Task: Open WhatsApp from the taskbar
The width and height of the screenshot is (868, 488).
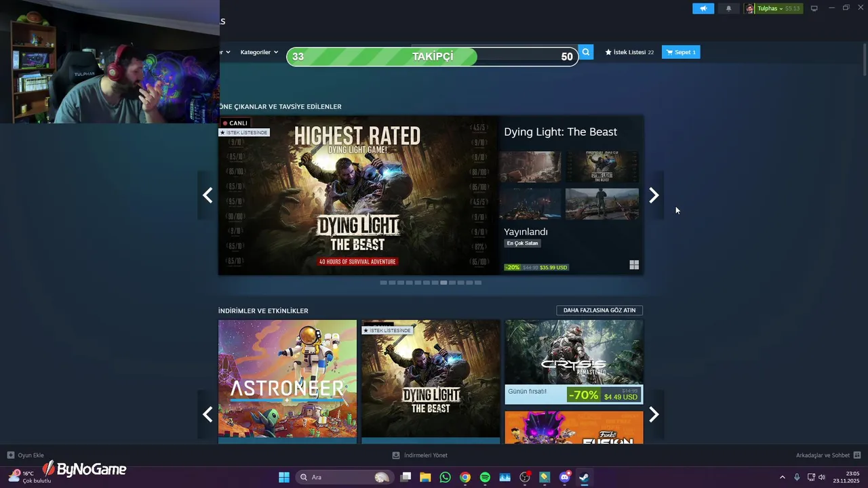Action: [445, 477]
